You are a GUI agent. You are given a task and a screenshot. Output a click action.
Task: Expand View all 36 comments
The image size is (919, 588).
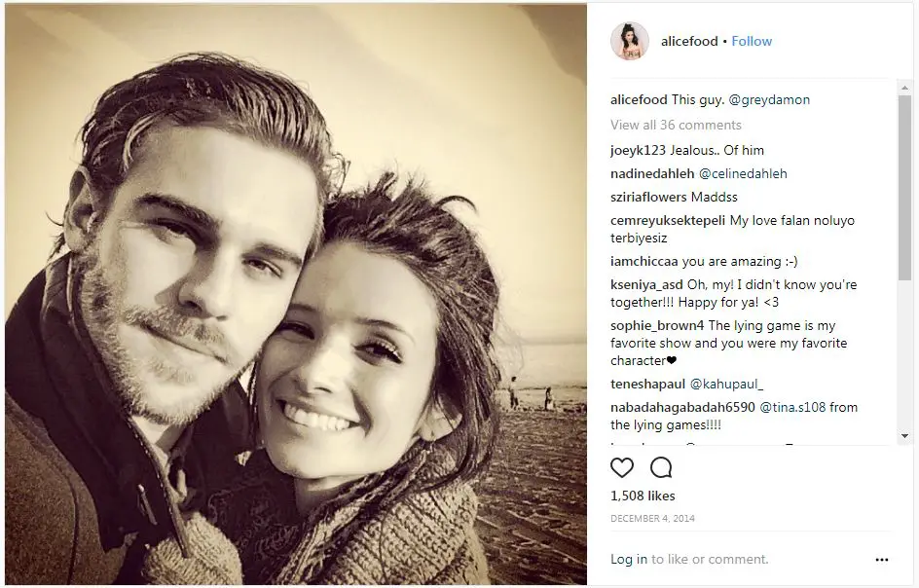pos(676,125)
